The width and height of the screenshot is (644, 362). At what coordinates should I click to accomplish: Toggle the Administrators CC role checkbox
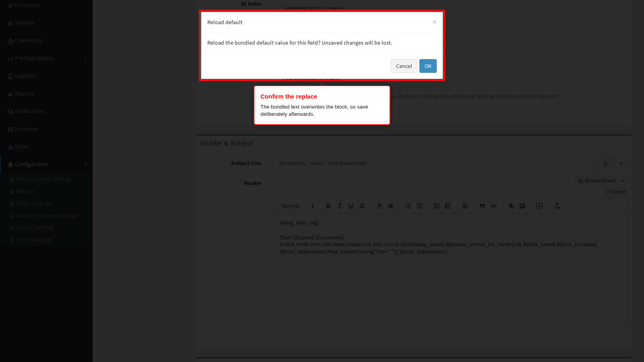pyautogui.click(x=281, y=8)
